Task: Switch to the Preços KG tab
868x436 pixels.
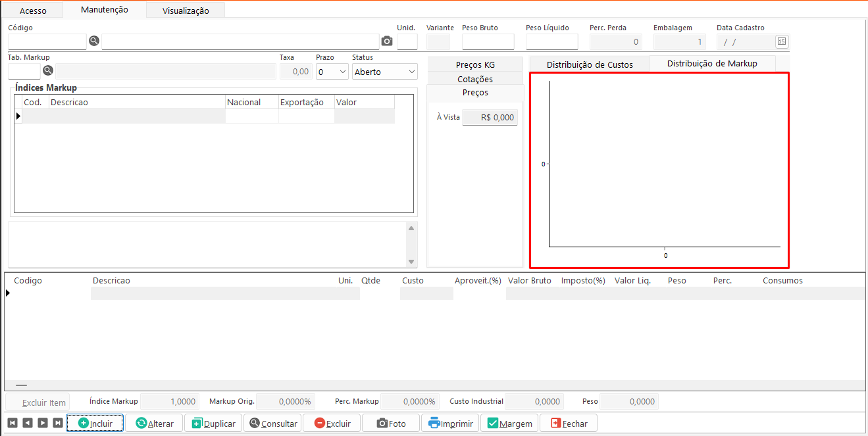Action: [474, 64]
